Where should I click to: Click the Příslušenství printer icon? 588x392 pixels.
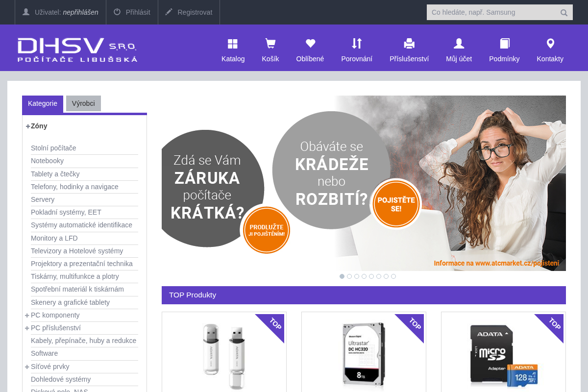[409, 44]
